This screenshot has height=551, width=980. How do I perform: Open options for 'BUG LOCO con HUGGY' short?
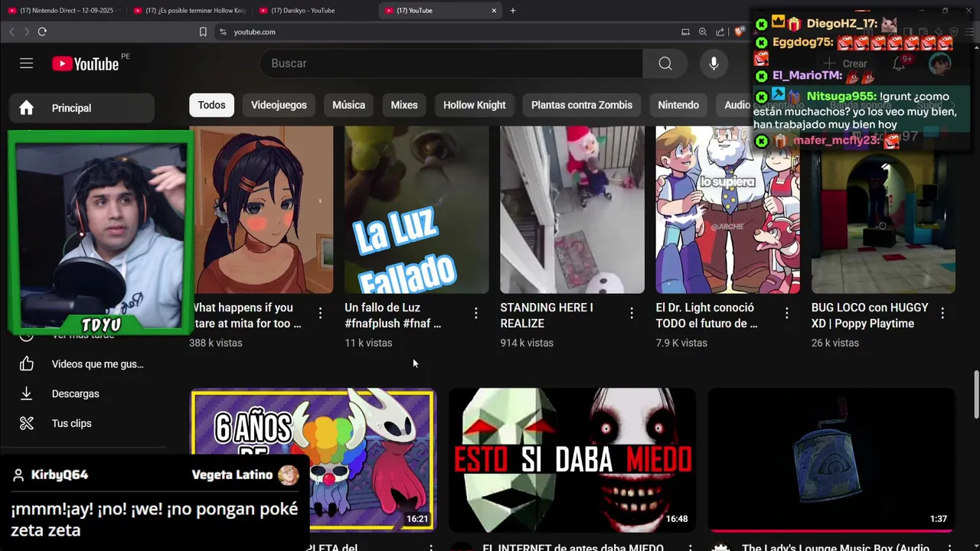942,313
